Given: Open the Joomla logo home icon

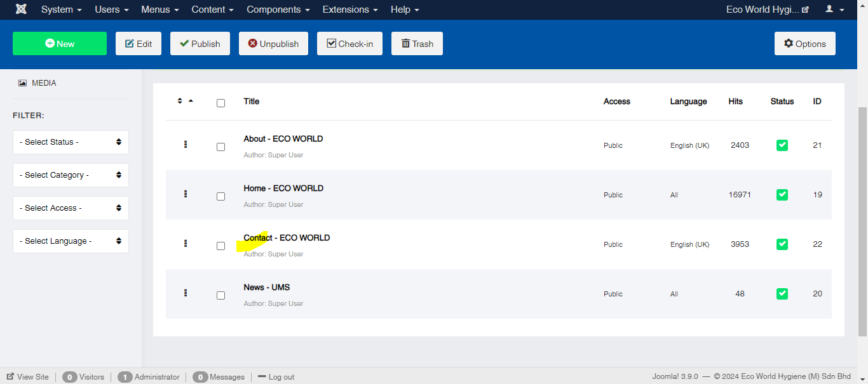Looking at the screenshot, I should pyautogui.click(x=21, y=10).
